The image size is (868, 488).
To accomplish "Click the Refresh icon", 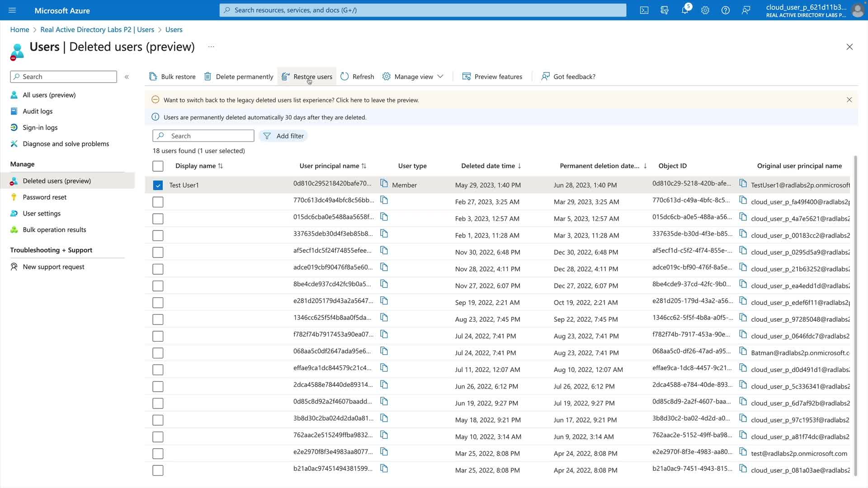I will [344, 76].
